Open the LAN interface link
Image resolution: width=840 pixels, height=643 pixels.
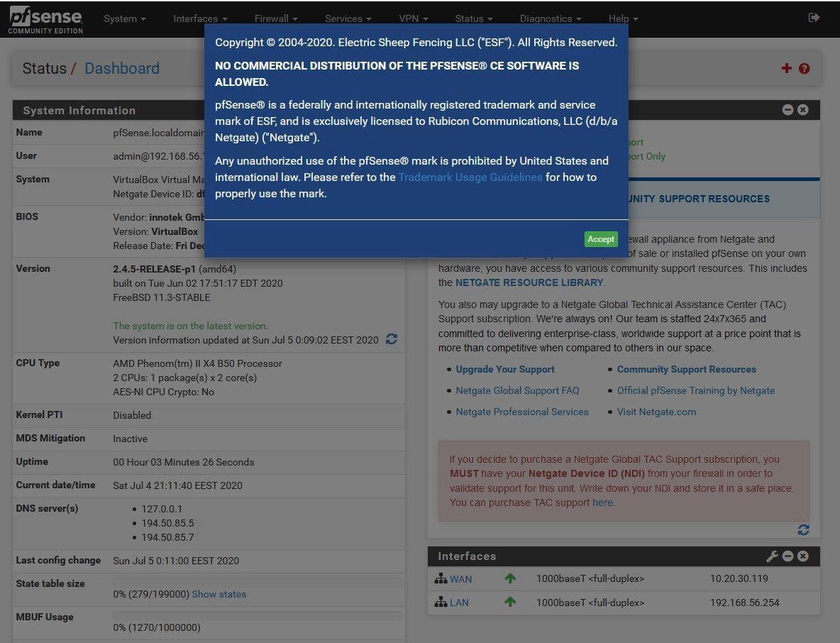[x=459, y=603]
